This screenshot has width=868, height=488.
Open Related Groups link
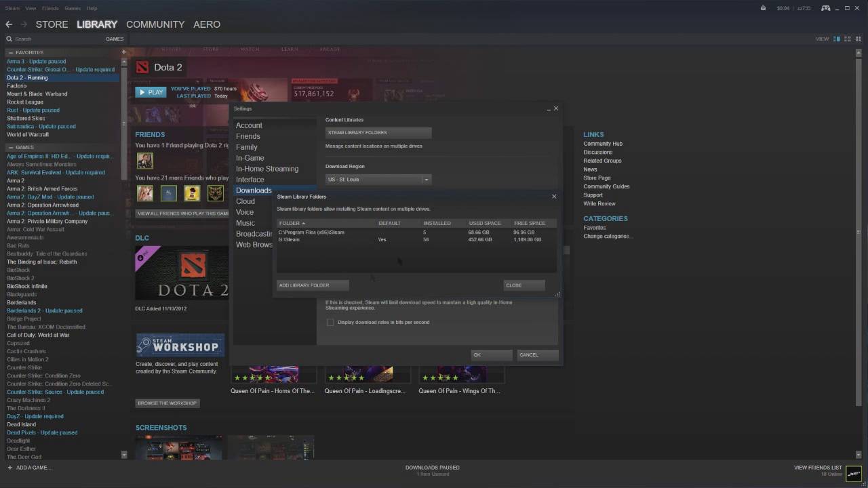602,161
